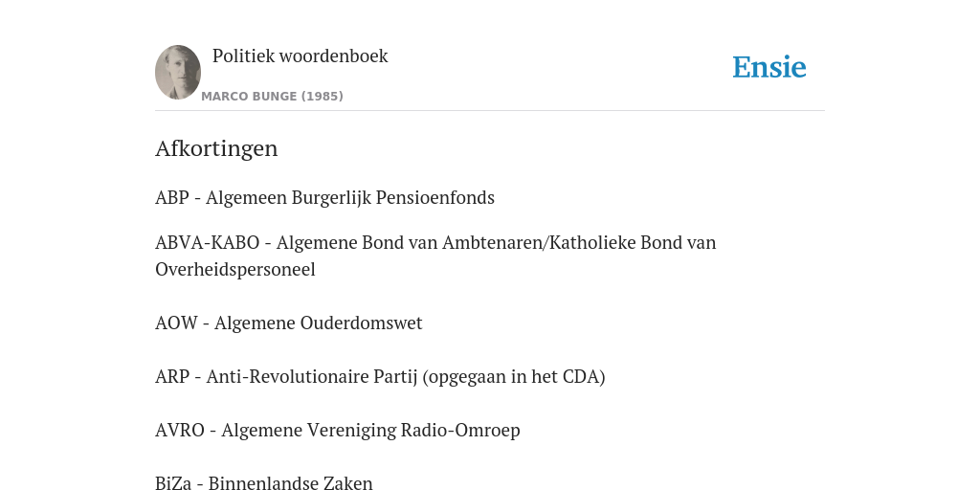980x490 pixels.
Task: Click the AVRO Algemene Vereniging Radio-Omroep entry
Action: point(338,431)
